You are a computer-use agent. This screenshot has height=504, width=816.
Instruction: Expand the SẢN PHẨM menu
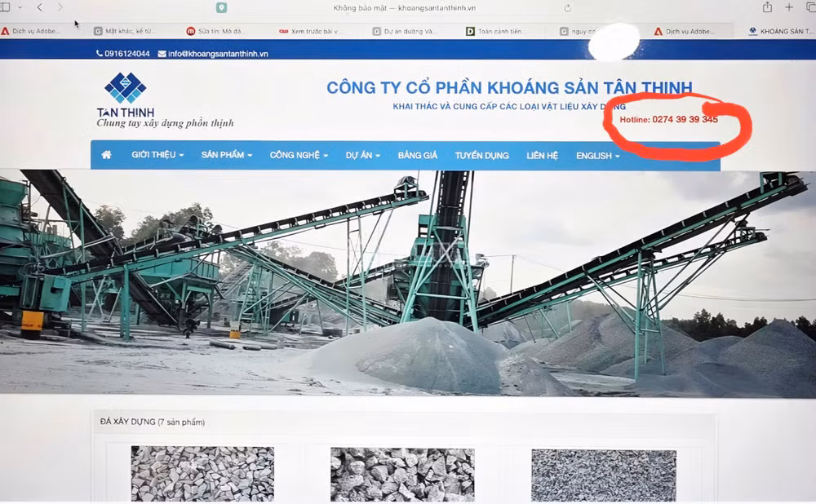pyautogui.click(x=226, y=155)
